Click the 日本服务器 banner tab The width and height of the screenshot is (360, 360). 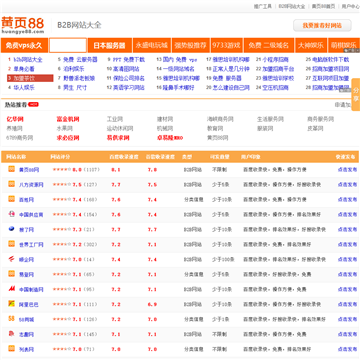(109, 45)
